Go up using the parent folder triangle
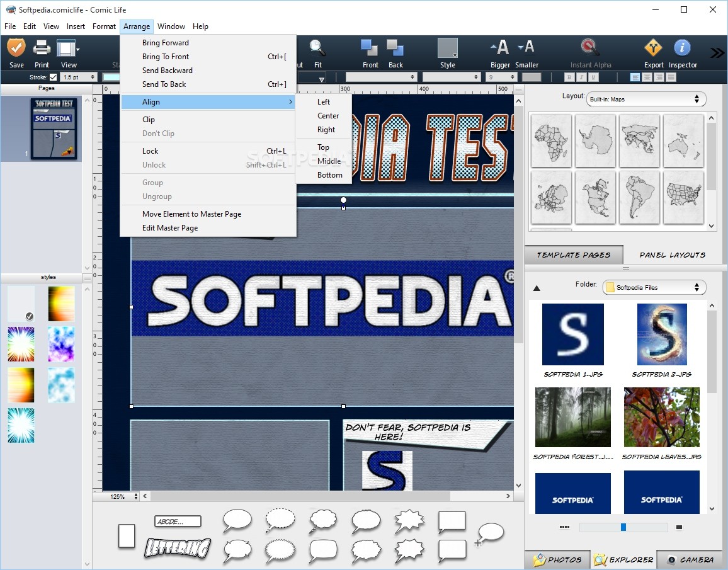This screenshot has height=570, width=728. click(x=537, y=288)
